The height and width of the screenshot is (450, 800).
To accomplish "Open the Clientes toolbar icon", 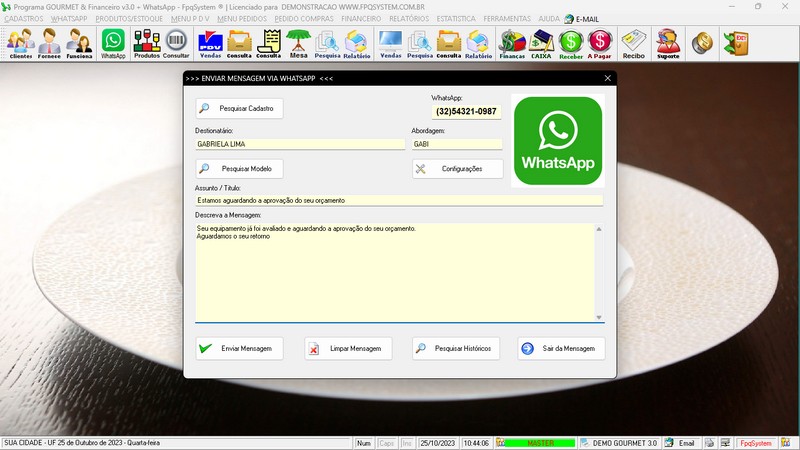I will tap(21, 44).
